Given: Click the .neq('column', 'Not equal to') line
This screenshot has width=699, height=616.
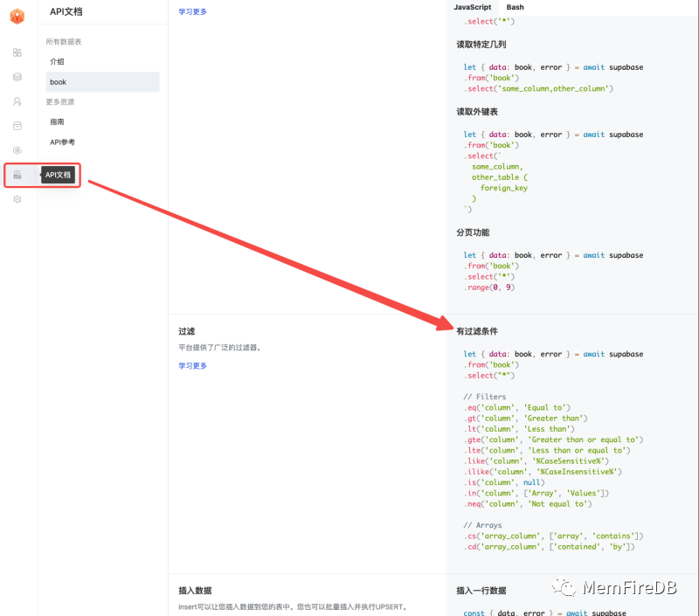Looking at the screenshot, I should (x=528, y=503).
